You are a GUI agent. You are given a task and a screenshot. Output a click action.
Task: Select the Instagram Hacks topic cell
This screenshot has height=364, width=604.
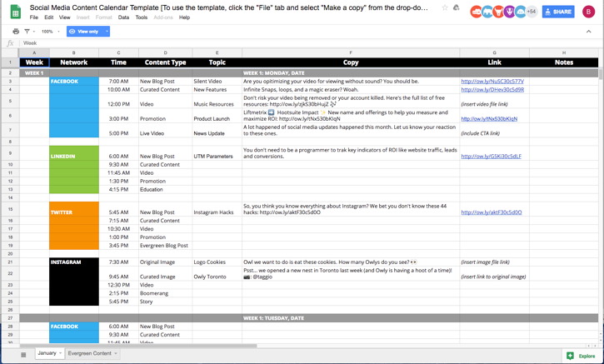pyautogui.click(x=217, y=209)
